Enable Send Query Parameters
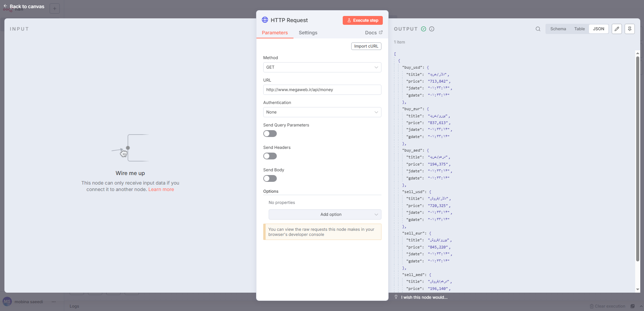The width and height of the screenshot is (644, 311). pos(270,134)
